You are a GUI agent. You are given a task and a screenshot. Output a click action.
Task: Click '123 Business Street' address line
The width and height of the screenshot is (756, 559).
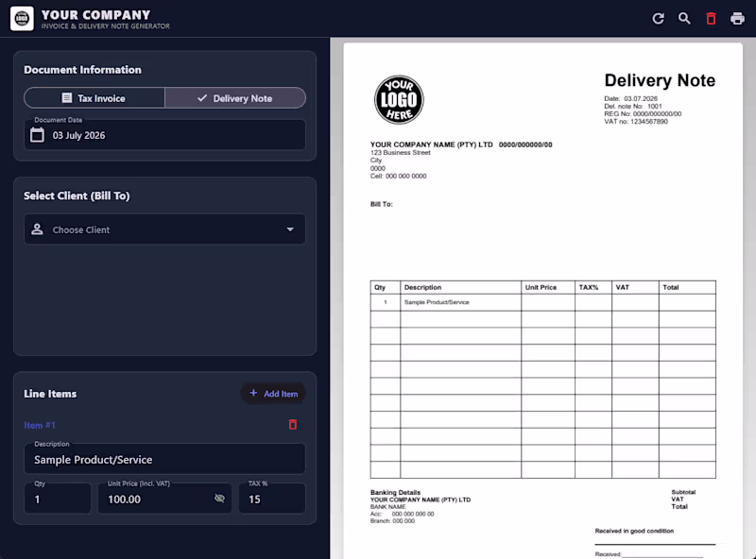point(400,152)
